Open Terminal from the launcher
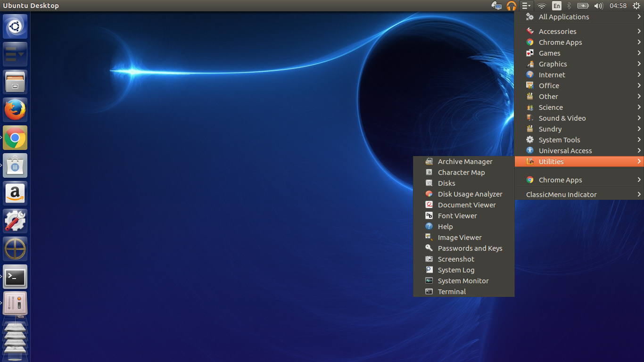This screenshot has width=644, height=362. [x=15, y=277]
